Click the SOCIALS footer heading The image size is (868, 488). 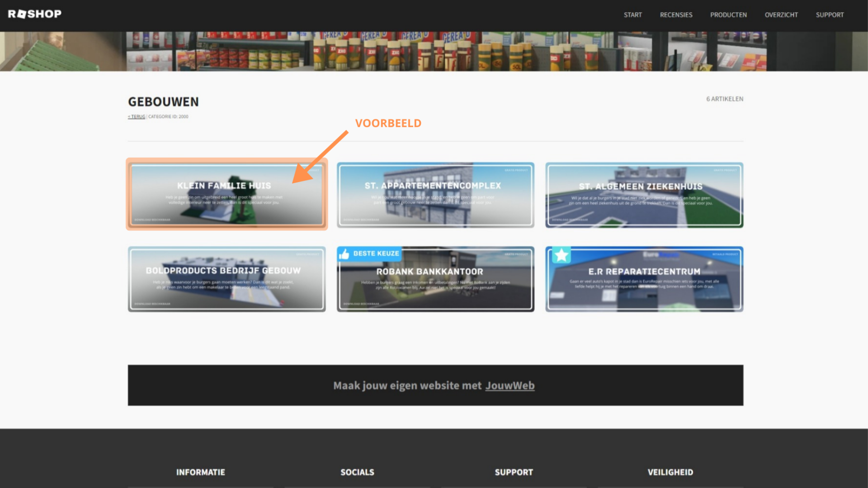(357, 472)
